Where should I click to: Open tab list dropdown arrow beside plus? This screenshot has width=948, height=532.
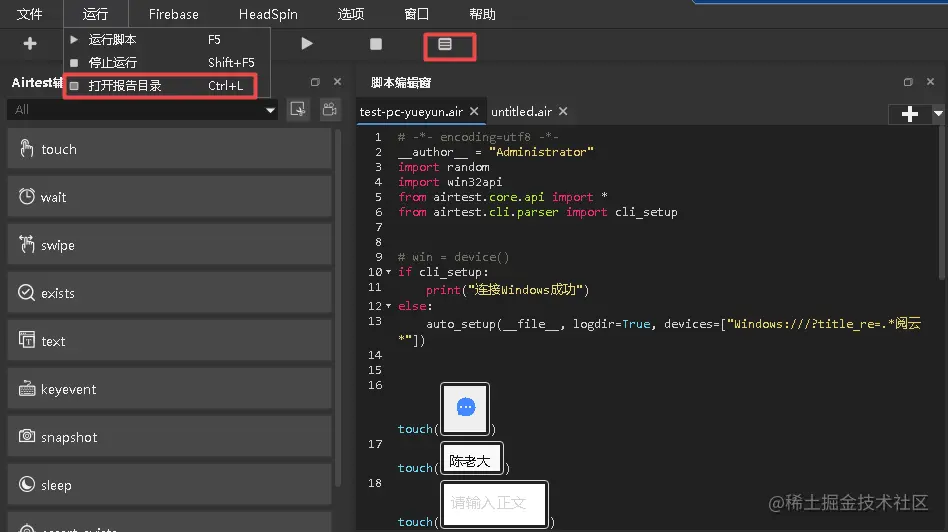click(938, 114)
